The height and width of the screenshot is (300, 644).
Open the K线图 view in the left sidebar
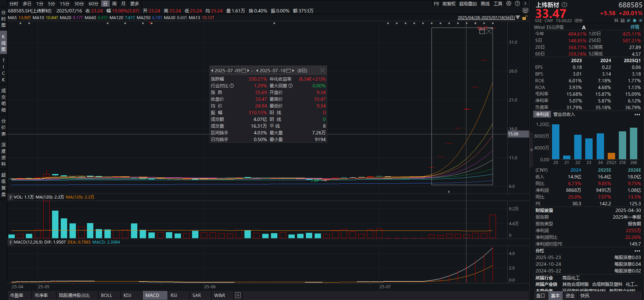(x=3, y=43)
